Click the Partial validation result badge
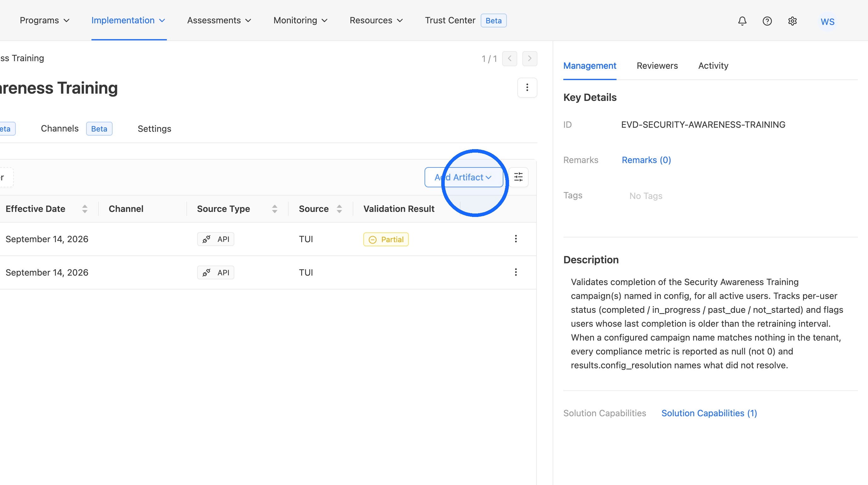The height and width of the screenshot is (485, 868). [386, 239]
